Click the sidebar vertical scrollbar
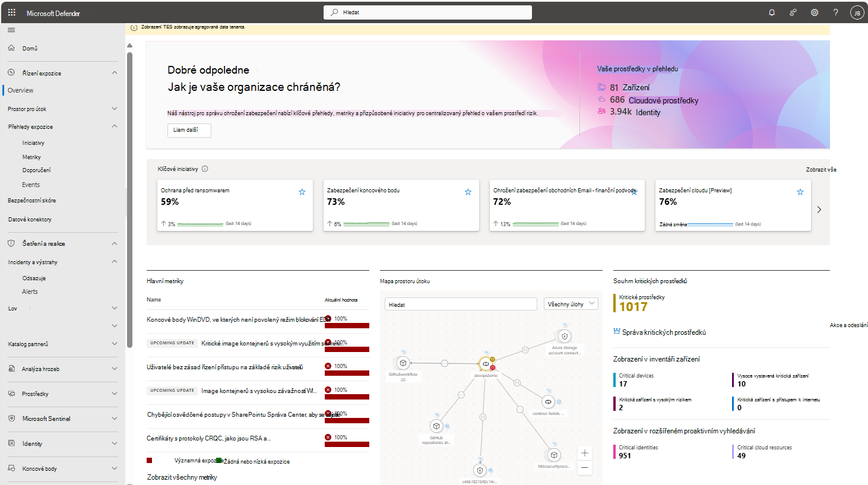868x485 pixels. (129, 199)
